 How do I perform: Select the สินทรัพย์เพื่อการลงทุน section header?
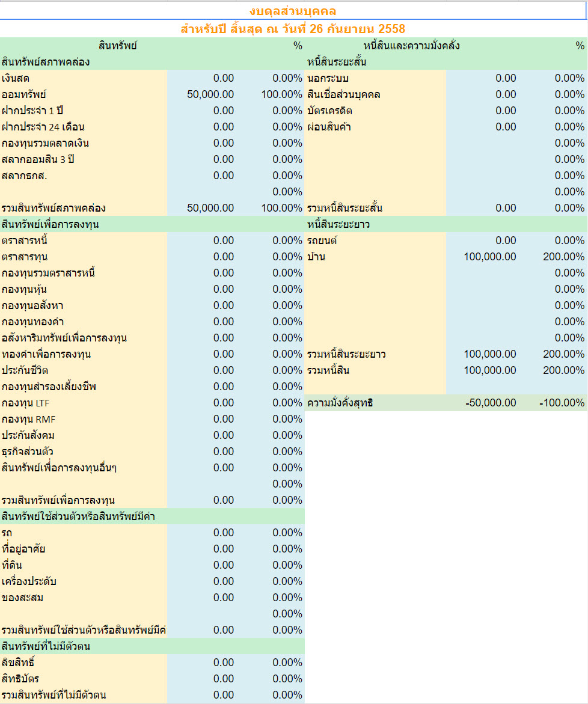tap(152, 224)
